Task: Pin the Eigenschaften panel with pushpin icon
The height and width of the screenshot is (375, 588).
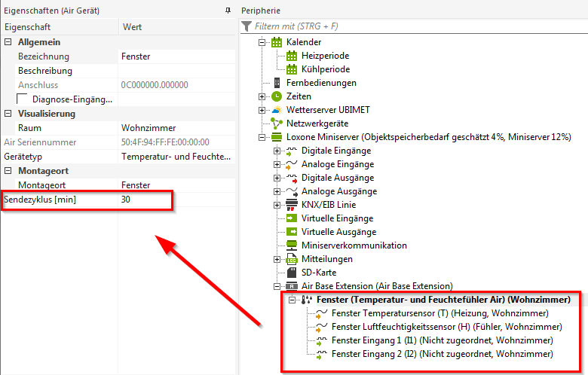Action: [228, 11]
